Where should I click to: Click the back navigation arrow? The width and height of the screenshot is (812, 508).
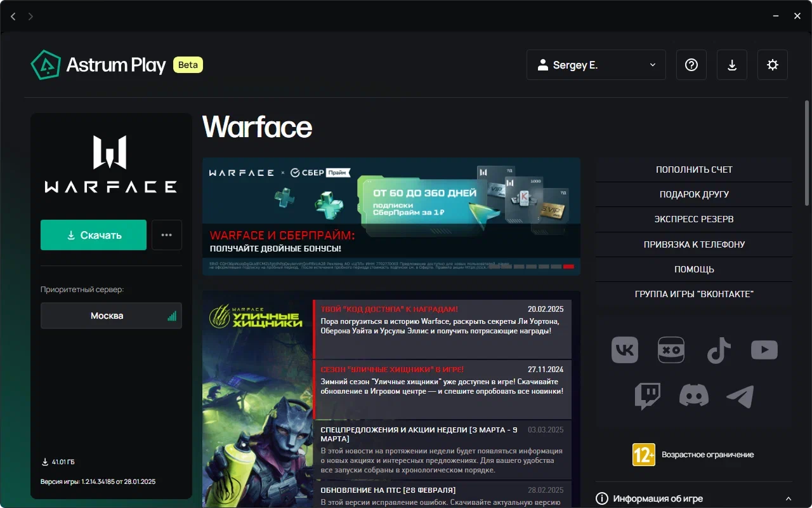13,16
